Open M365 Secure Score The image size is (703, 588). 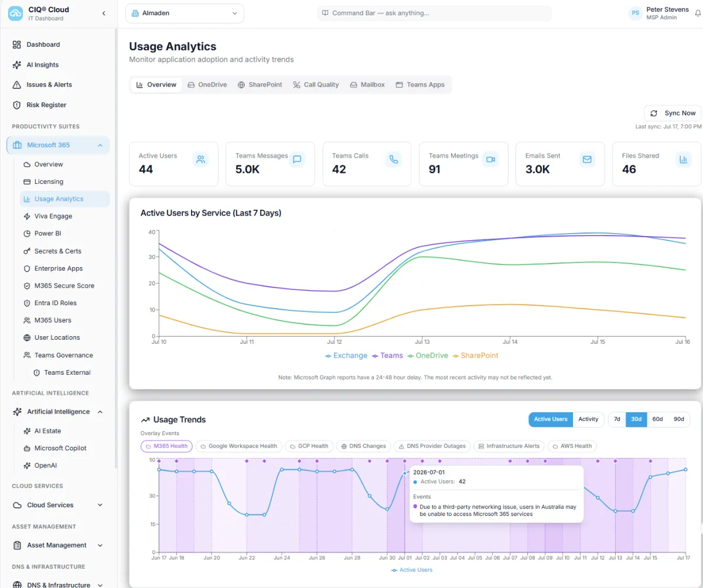pos(64,286)
